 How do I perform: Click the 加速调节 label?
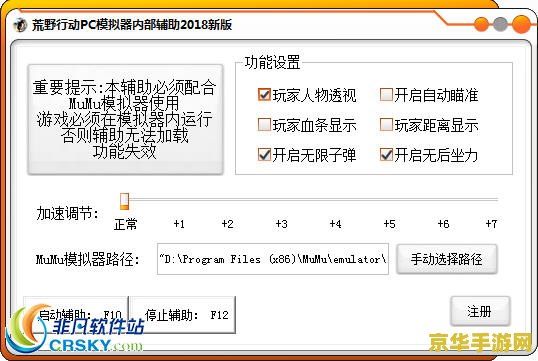pos(68,213)
